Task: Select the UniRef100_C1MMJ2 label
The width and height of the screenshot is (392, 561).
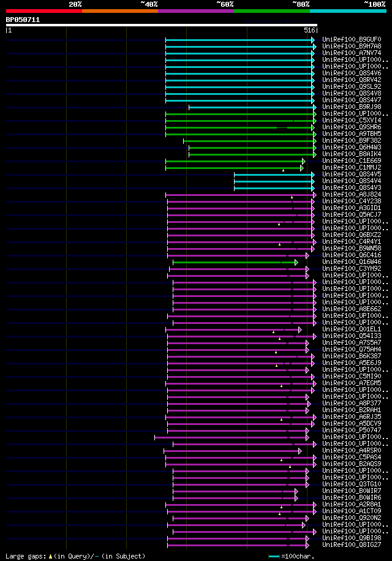Action: pyautogui.click(x=352, y=167)
